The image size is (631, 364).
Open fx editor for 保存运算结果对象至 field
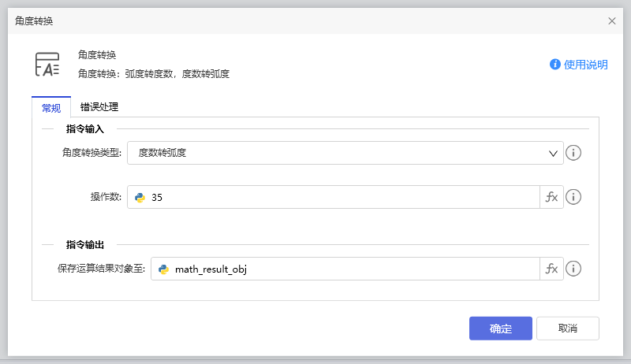pyautogui.click(x=551, y=269)
